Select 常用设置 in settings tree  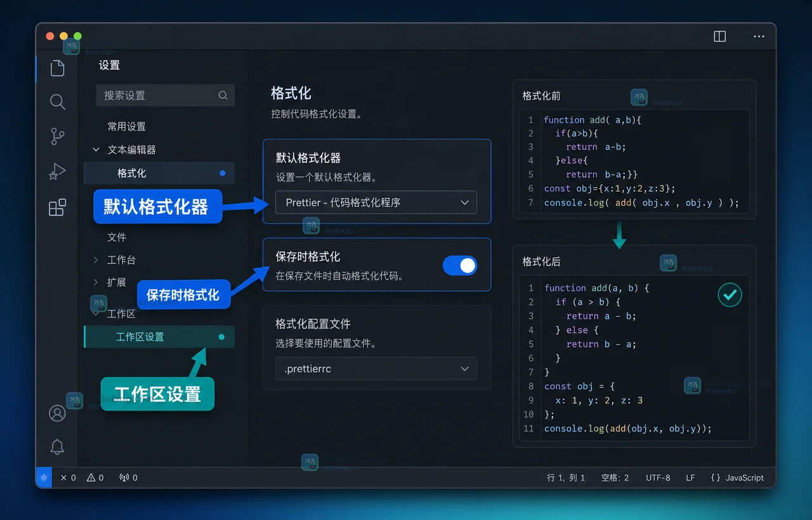point(127,126)
